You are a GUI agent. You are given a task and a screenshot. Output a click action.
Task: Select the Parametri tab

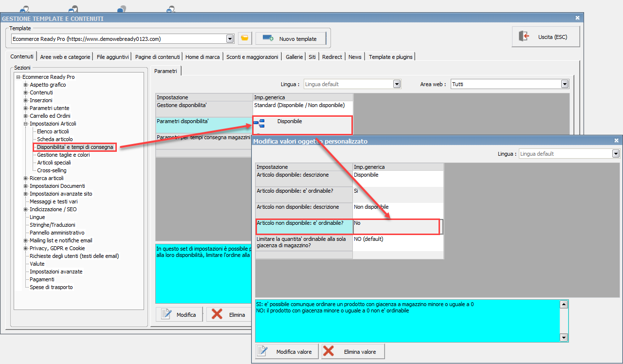[166, 71]
